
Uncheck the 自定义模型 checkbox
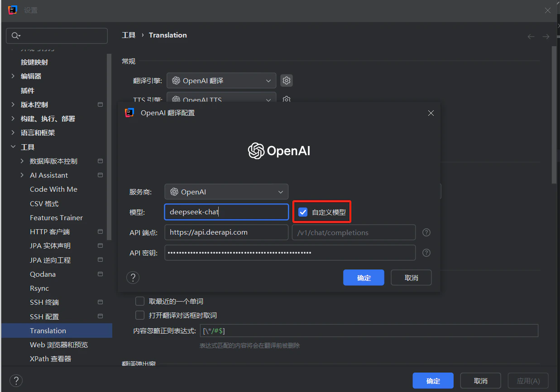tap(302, 211)
